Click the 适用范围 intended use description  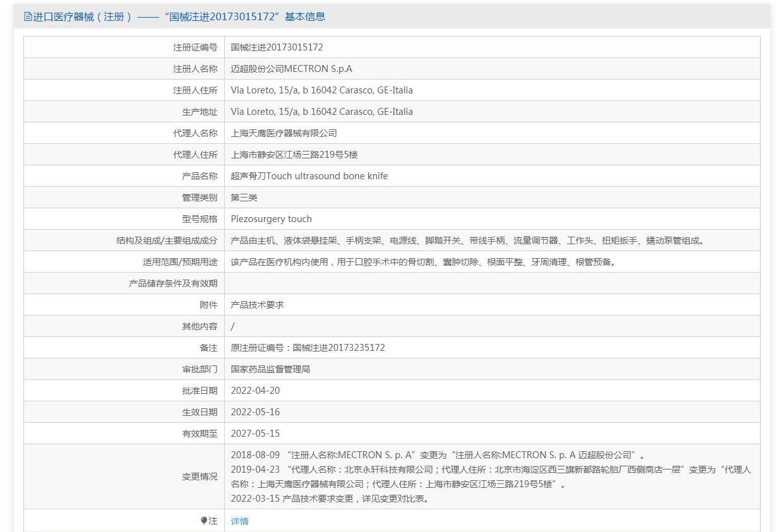click(x=422, y=262)
